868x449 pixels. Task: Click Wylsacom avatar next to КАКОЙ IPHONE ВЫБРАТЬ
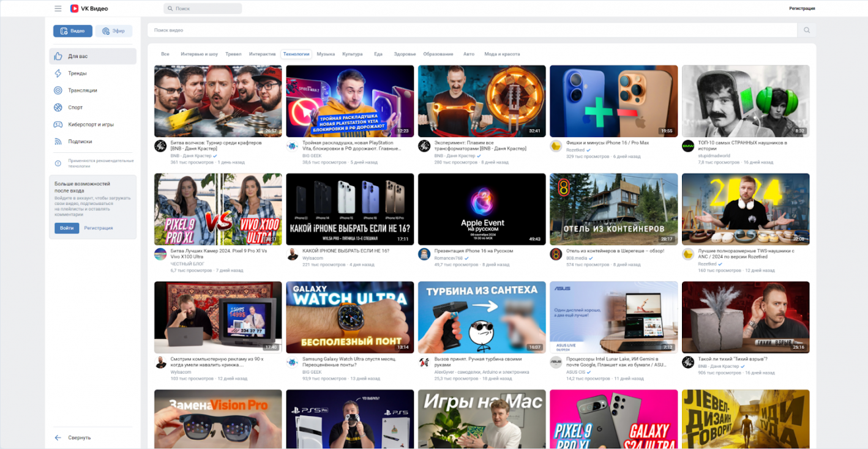tap(292, 254)
